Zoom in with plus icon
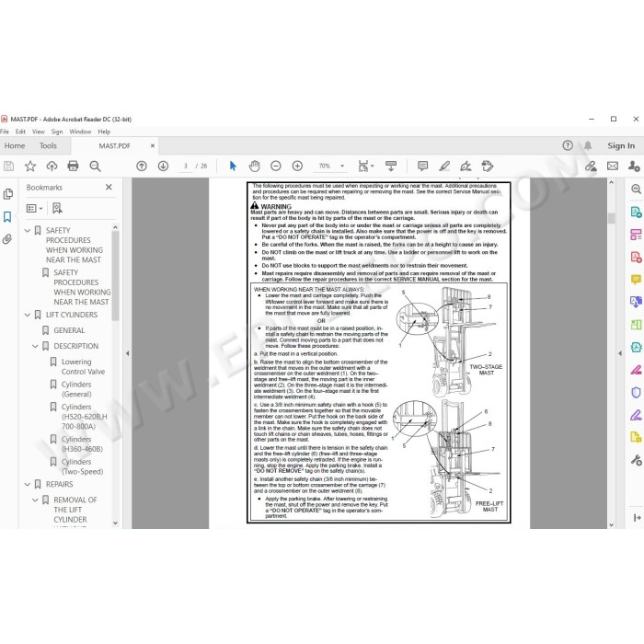The image size is (644, 644). pos(297,166)
